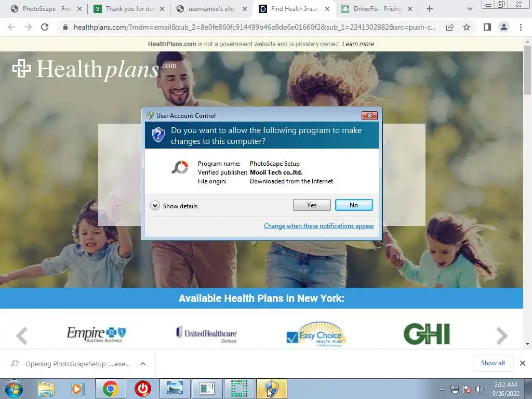
Task: Expand Show details in the UAC dialog
Action: 174,206
